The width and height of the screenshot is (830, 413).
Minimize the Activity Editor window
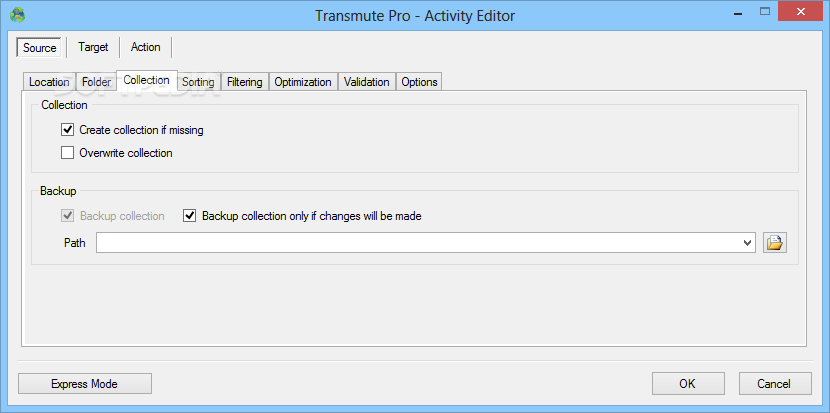coord(737,12)
